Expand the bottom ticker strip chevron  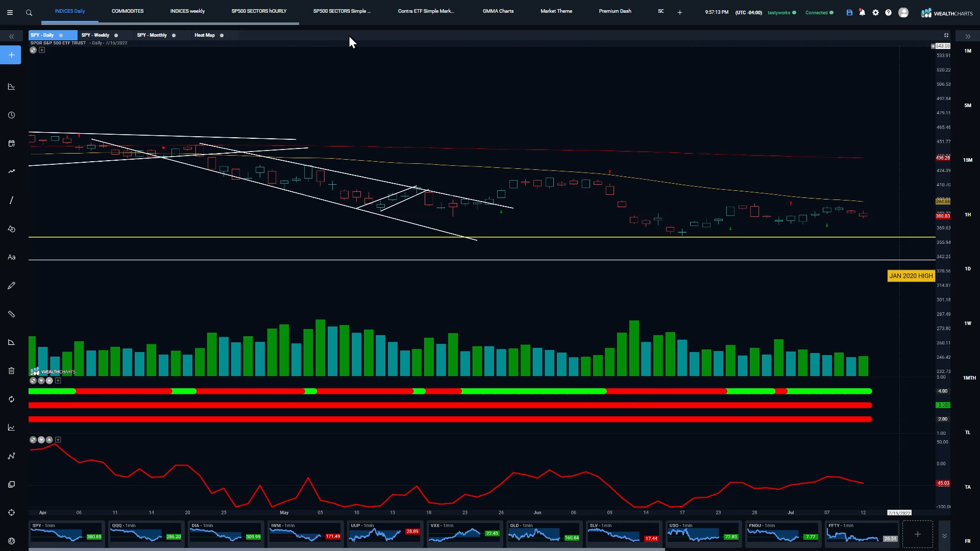pyautogui.click(x=944, y=535)
